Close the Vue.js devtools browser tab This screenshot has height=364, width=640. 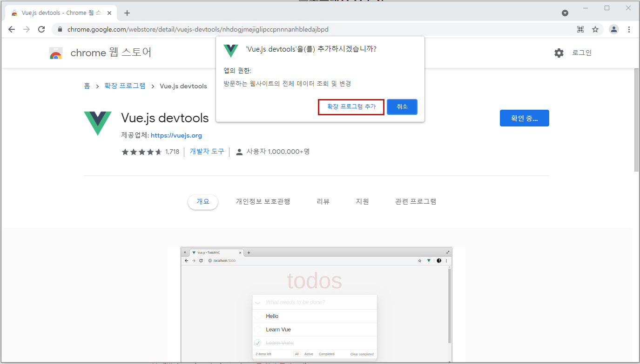(108, 13)
